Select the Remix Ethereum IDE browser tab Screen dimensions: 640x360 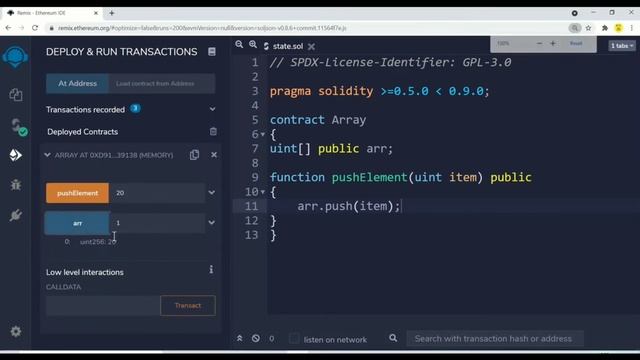pyautogui.click(x=52, y=13)
